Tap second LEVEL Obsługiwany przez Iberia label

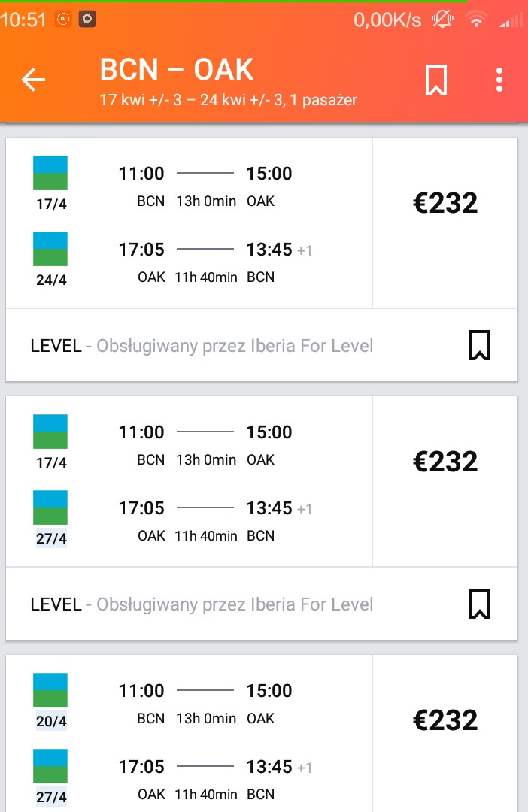coord(202,604)
